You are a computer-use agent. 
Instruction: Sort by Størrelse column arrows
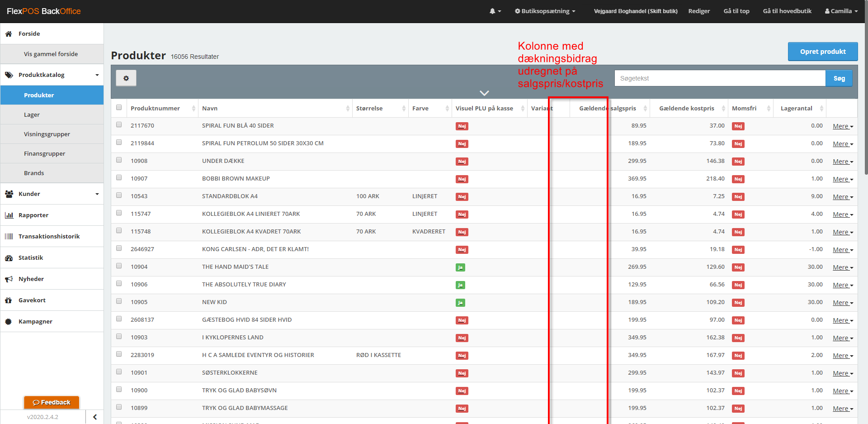(x=404, y=109)
